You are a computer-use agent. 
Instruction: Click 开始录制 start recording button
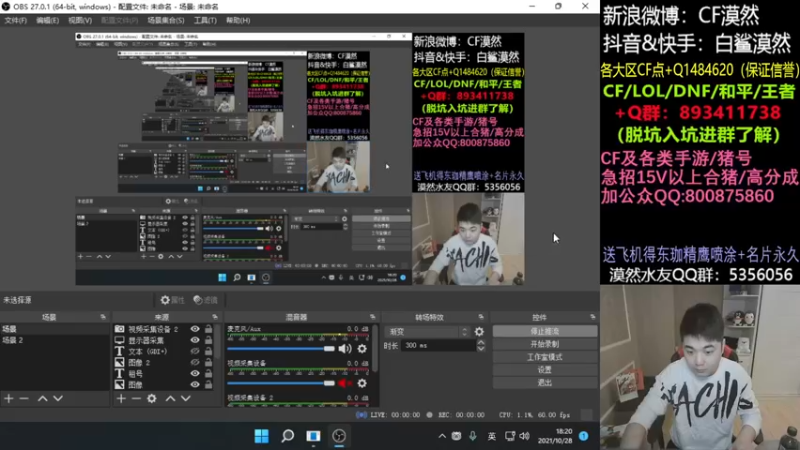545,344
